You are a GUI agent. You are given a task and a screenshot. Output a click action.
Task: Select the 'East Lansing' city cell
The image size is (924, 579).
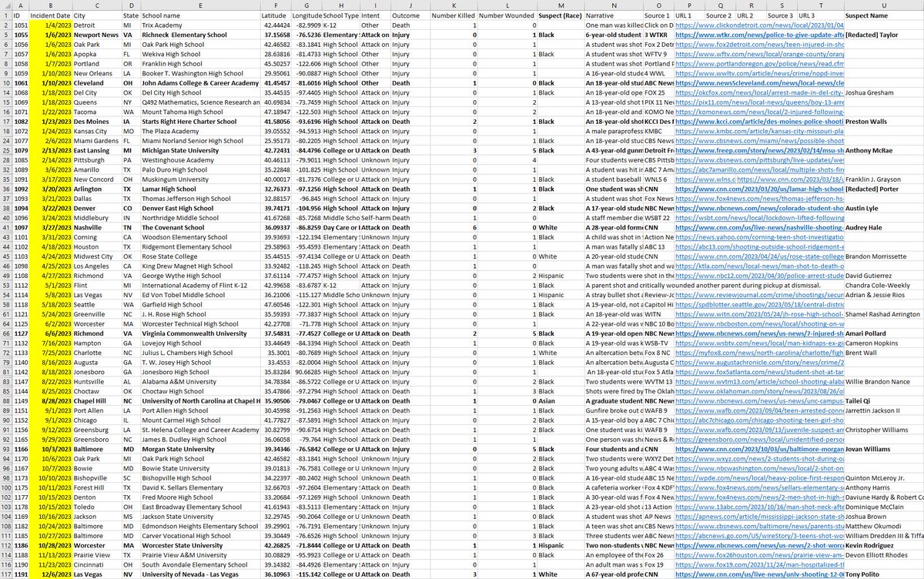[96, 150]
